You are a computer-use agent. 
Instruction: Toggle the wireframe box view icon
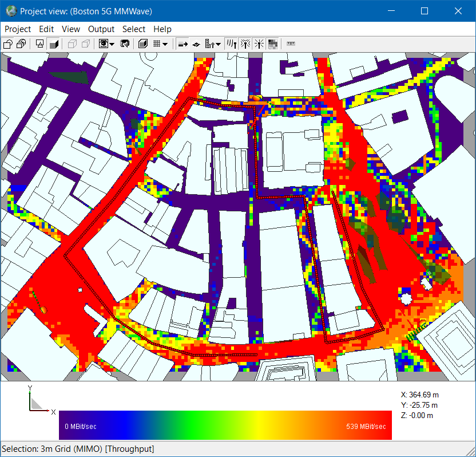click(73, 44)
